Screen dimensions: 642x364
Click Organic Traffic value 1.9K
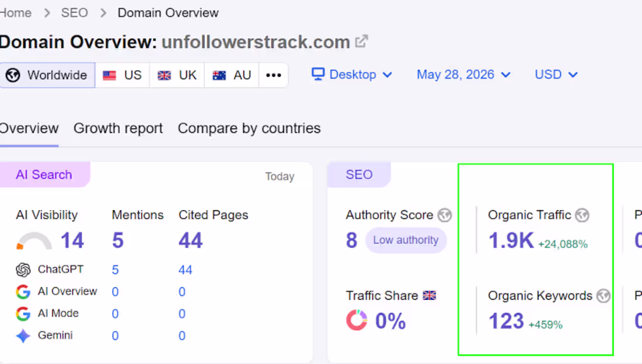[x=511, y=240]
